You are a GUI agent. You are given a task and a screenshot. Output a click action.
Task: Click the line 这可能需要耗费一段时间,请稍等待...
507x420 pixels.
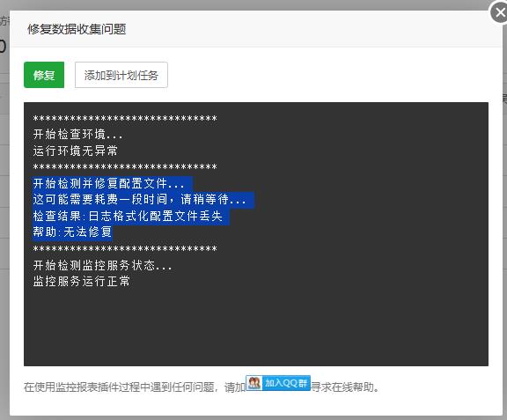pyautogui.click(x=139, y=200)
